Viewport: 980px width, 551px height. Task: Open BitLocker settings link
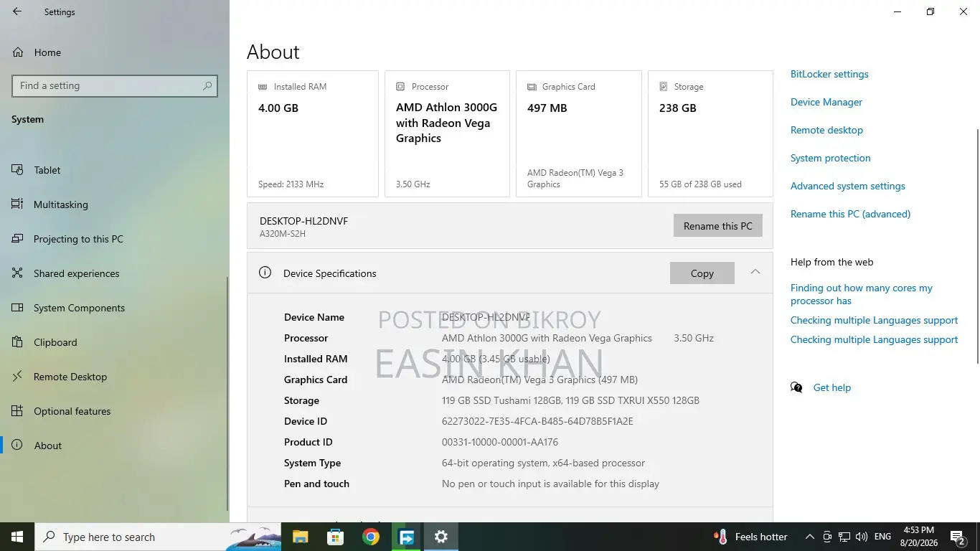pos(829,74)
